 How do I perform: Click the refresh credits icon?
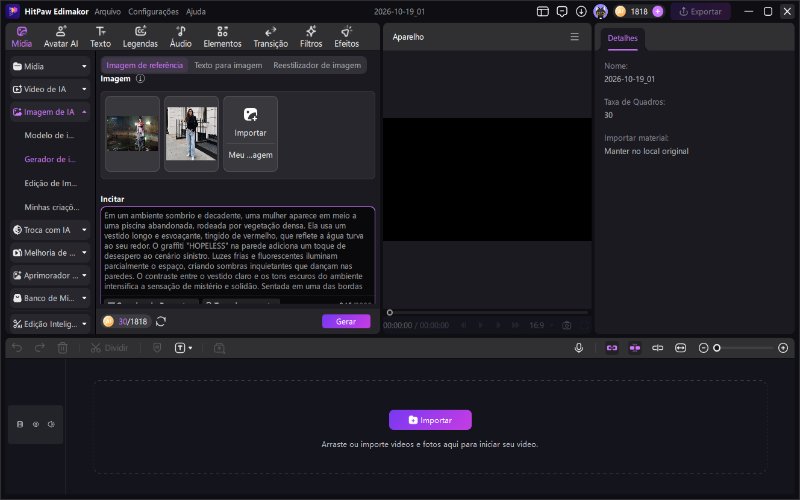[x=161, y=321]
